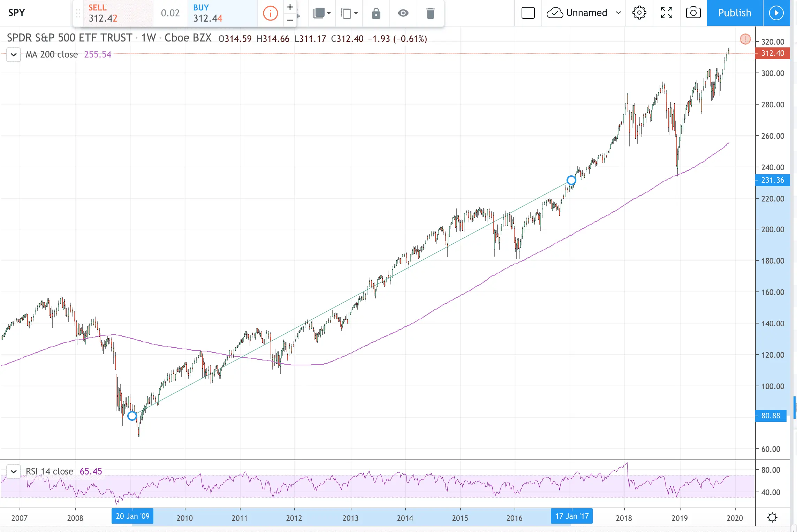
Task: Open the Unnamed layout menu
Action: pyautogui.click(x=584, y=13)
